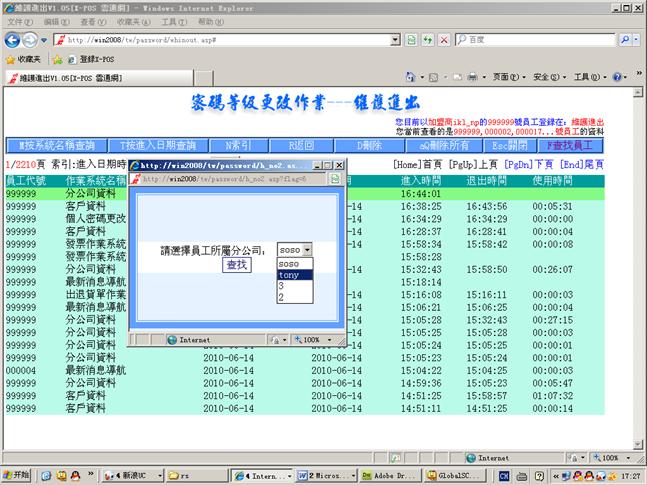
Task: Click the search magnifier icon
Action: (625, 39)
